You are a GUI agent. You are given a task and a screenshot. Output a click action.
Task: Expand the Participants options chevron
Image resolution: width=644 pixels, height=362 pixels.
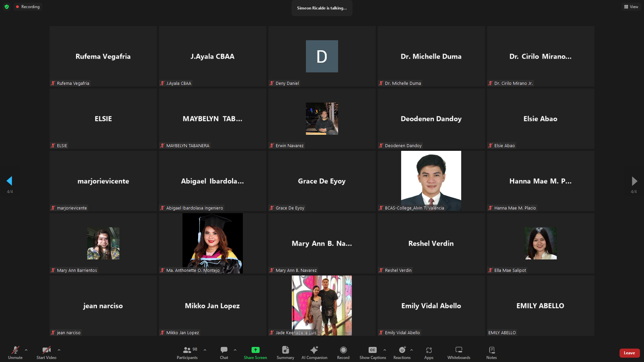click(205, 350)
